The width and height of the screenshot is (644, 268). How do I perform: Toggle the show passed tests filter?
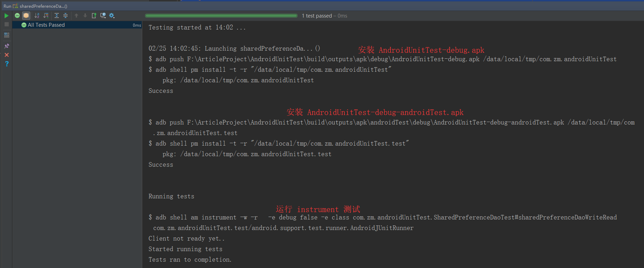tap(17, 15)
